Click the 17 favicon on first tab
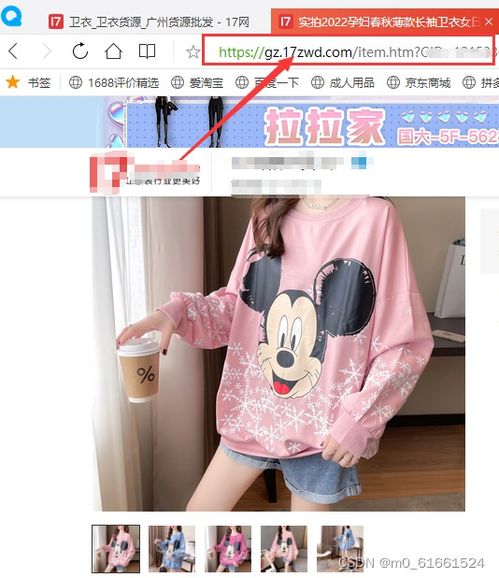This screenshot has height=578, width=499. 56,22
